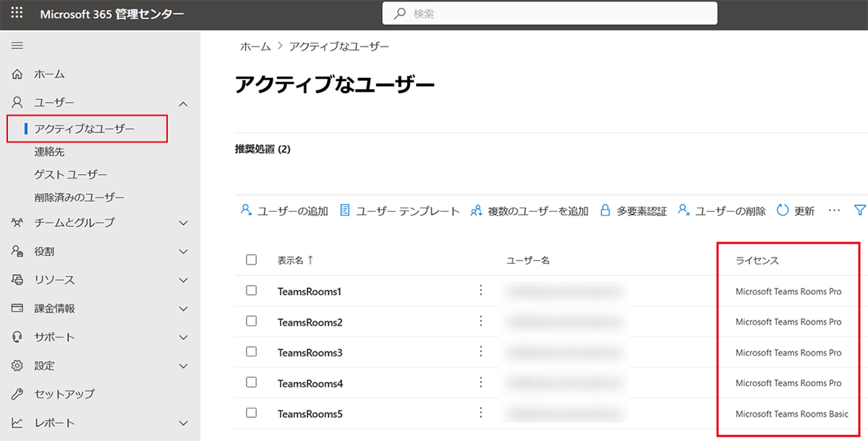This screenshot has width=868, height=441.
Task: Click 推奨処置 (2) heading
Action: [x=262, y=150]
